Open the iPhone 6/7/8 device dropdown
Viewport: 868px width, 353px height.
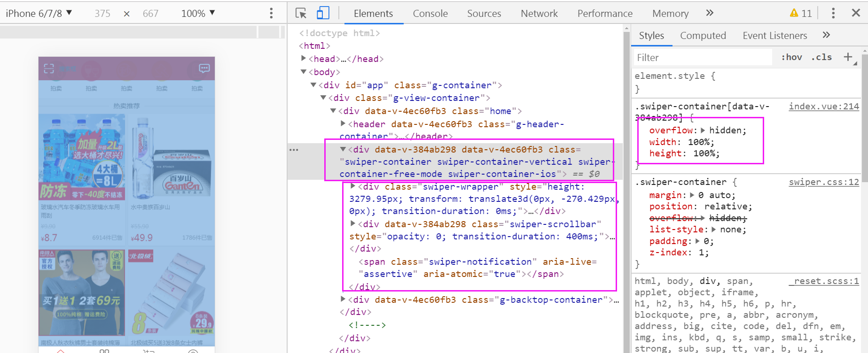point(39,13)
